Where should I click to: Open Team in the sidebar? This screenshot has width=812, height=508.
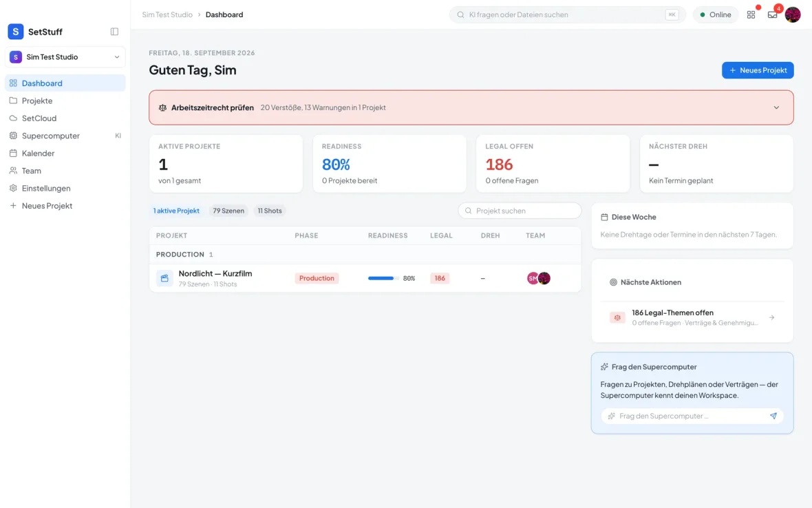click(x=65, y=171)
